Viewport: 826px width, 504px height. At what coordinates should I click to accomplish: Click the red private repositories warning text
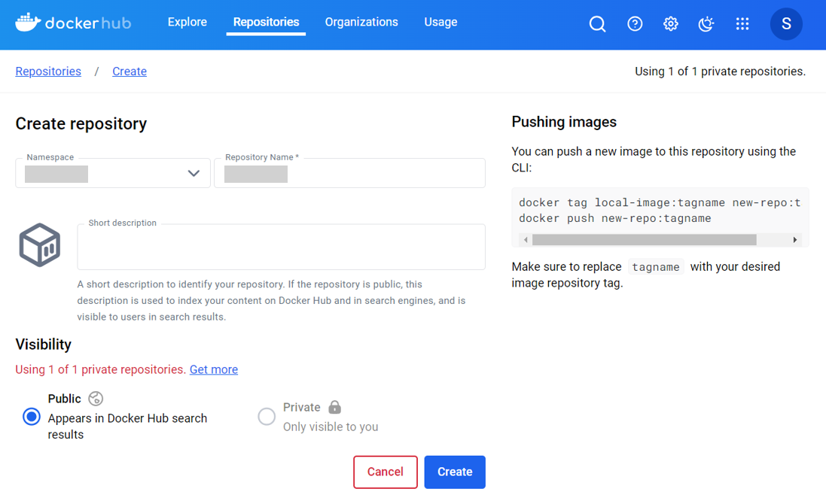100,369
